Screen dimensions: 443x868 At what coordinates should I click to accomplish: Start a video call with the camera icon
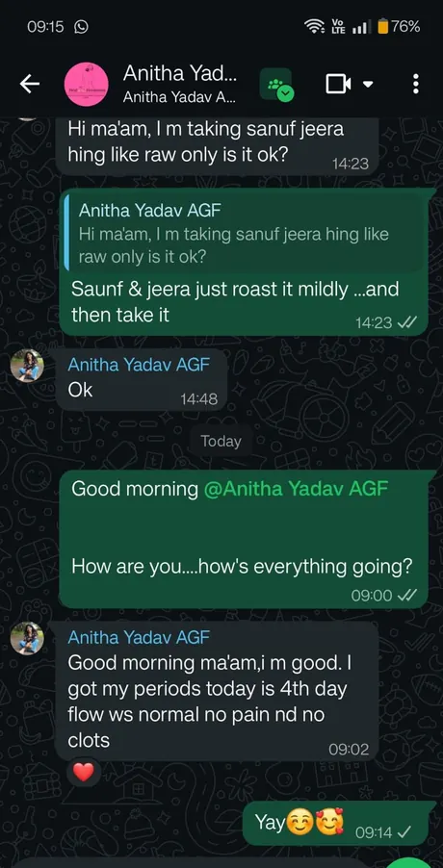338,84
